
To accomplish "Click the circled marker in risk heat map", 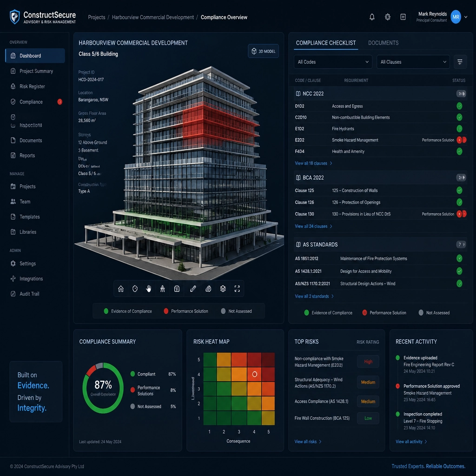I will pyautogui.click(x=255, y=374).
